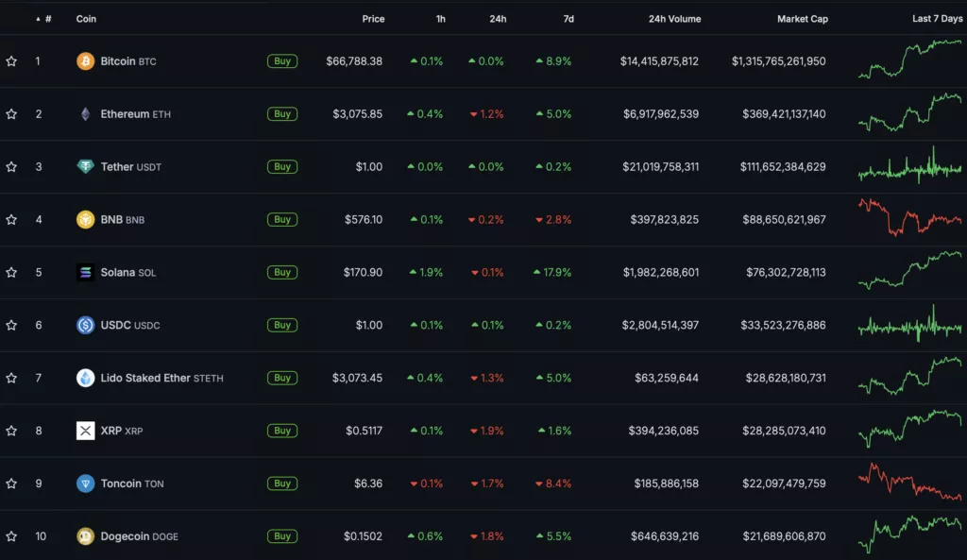Select Toncoin 7d change 8.4%
The width and height of the screenshot is (967, 560).
click(x=553, y=484)
